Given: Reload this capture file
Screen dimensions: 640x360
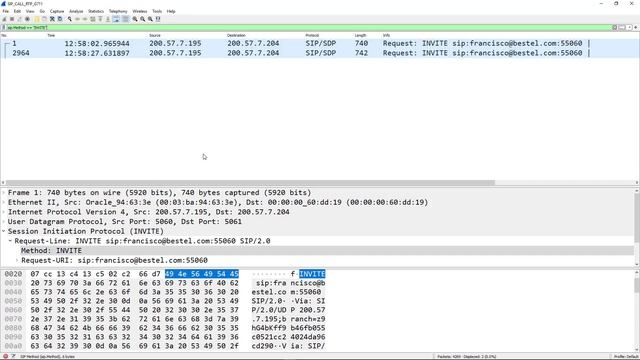Looking at the screenshot, I should pos(60,19).
